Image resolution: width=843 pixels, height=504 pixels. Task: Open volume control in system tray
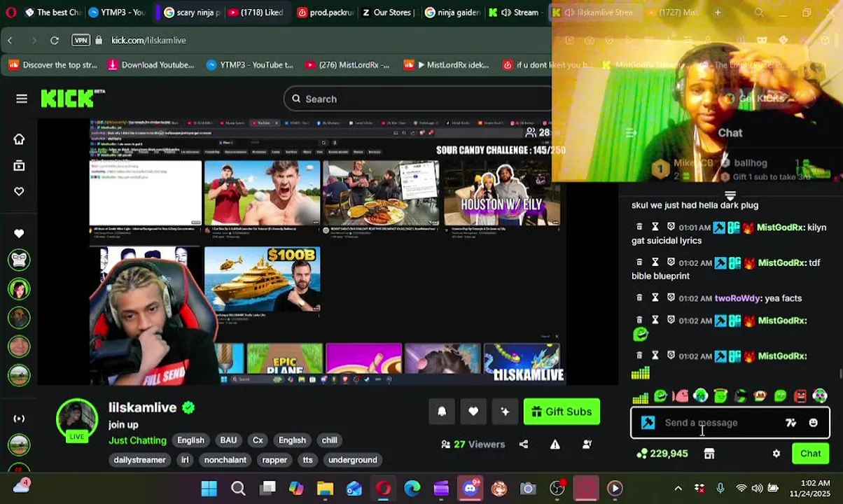(757, 489)
